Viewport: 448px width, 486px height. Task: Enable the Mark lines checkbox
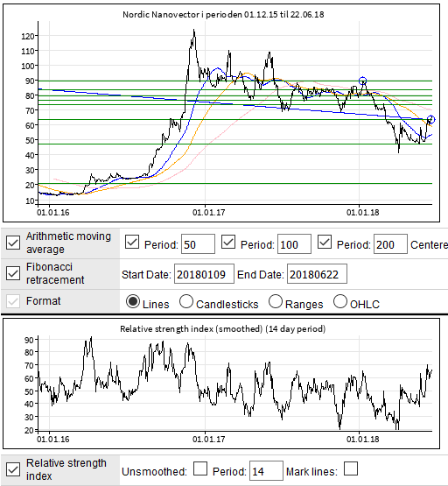click(x=351, y=468)
